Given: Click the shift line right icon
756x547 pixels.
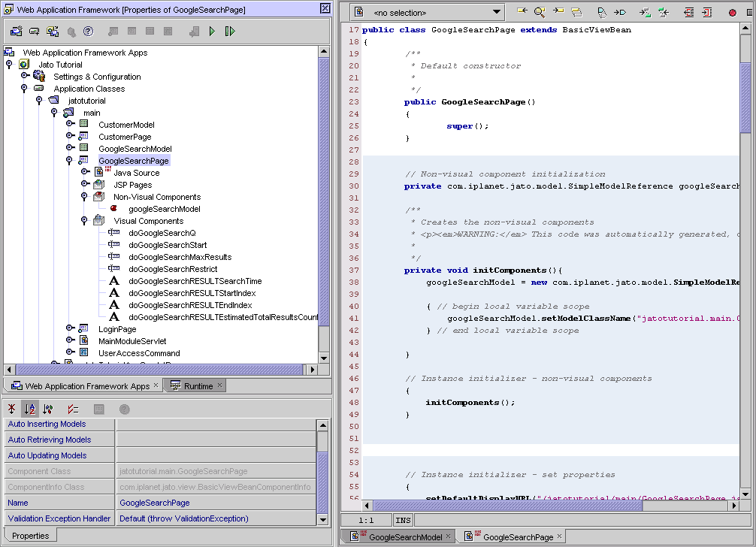Looking at the screenshot, I should pos(706,12).
